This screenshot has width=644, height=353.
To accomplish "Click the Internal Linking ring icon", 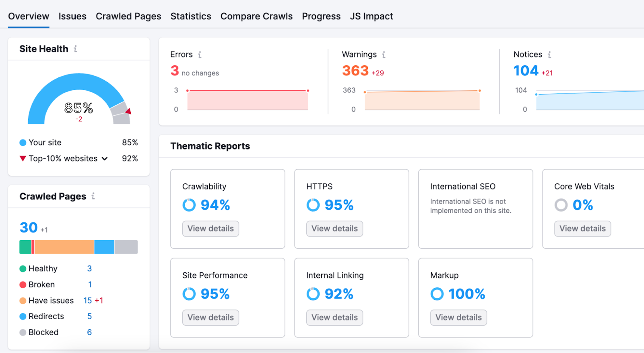I will 313,294.
